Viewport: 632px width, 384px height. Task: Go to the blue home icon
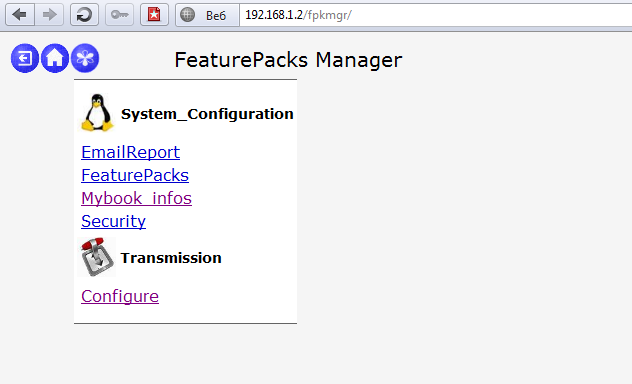tap(55, 58)
